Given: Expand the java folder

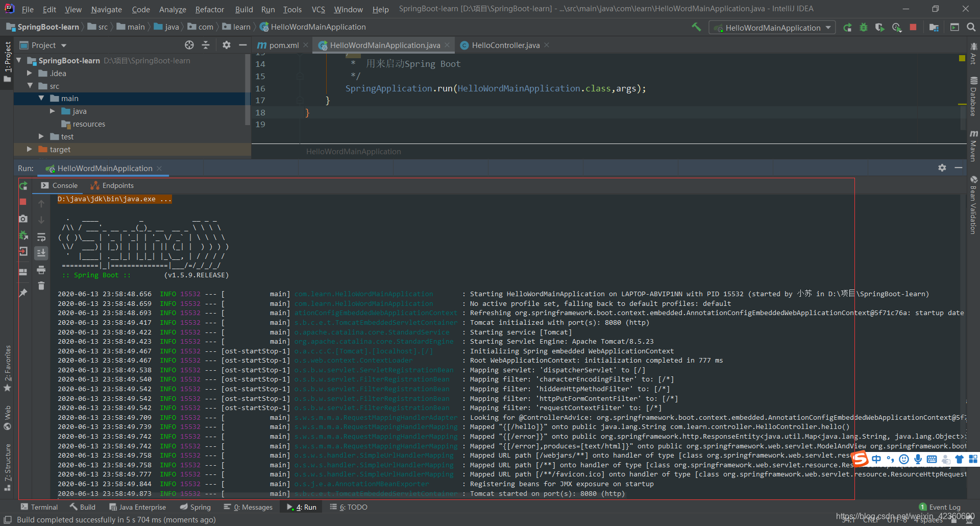Looking at the screenshot, I should [53, 111].
